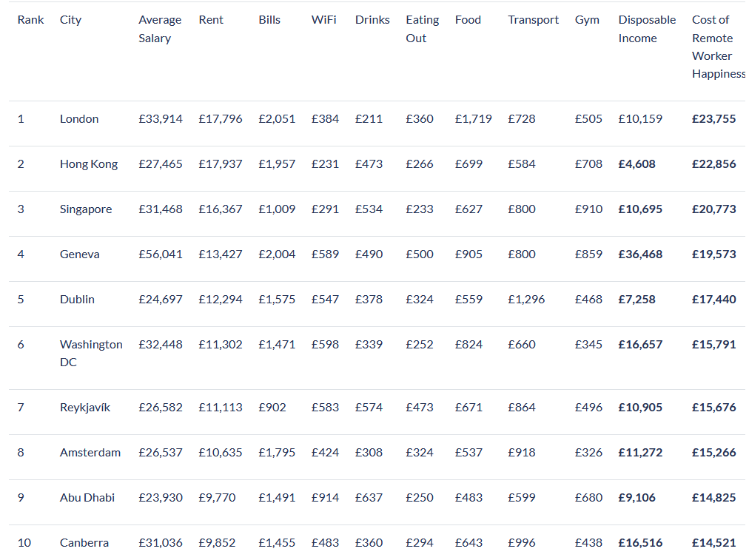Select the Washington DC city cell
Image resolution: width=749 pixels, height=560 pixels.
pos(91,353)
